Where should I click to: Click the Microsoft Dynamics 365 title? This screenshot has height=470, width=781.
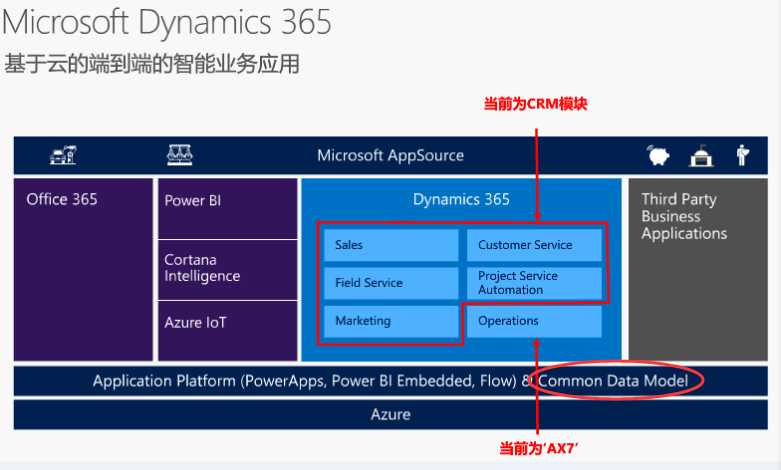click(x=167, y=22)
